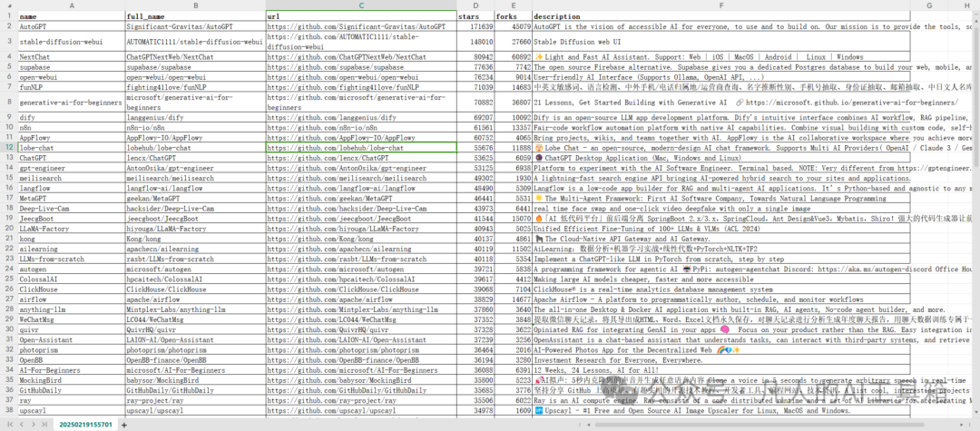Click the 'description' header cell

pyautogui.click(x=720, y=16)
